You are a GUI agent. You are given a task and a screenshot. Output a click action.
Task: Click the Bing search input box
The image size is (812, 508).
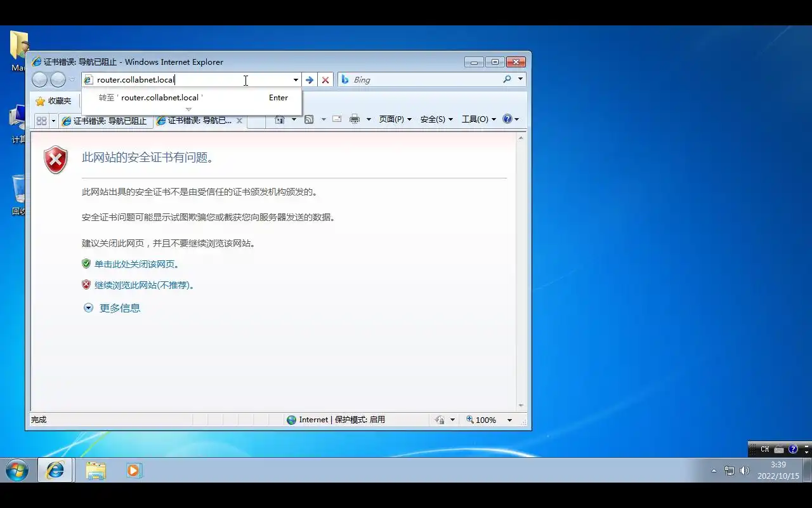[x=426, y=79]
